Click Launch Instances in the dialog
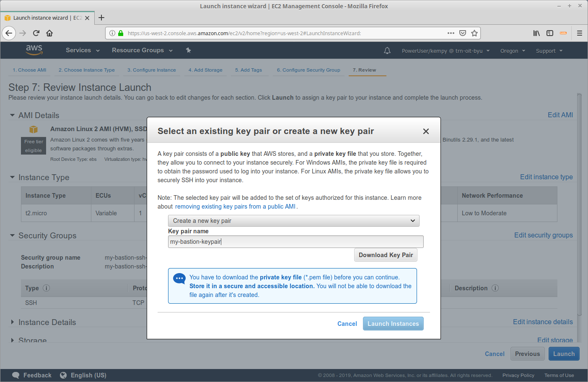This screenshot has height=382, width=588. (393, 324)
